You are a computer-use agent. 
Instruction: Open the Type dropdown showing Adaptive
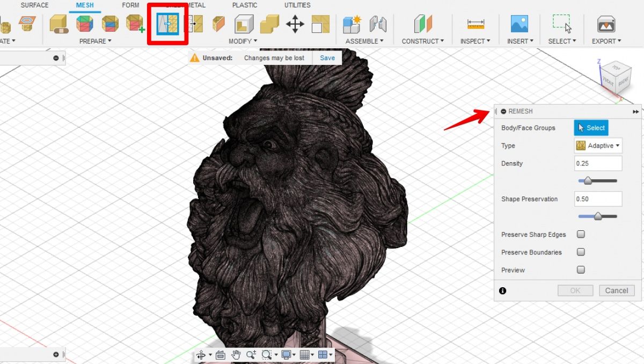click(598, 145)
